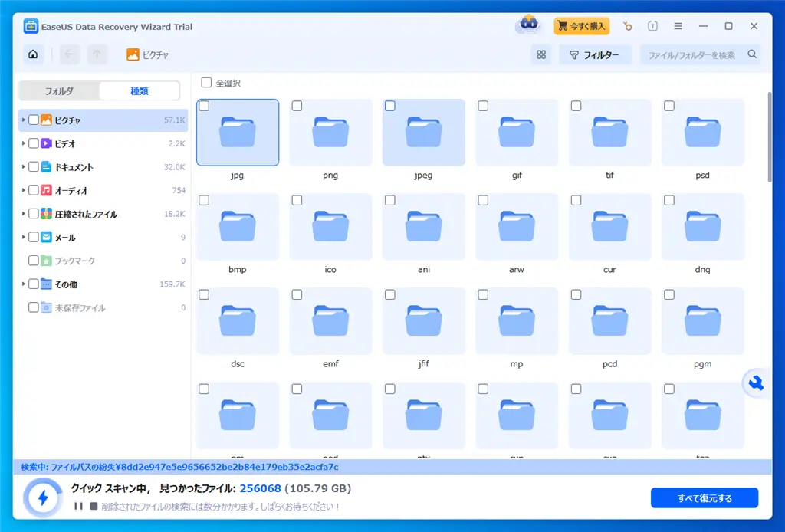The width and height of the screenshot is (785, 532).
Task: Check the jpg folder checkbox
Action: point(203,106)
